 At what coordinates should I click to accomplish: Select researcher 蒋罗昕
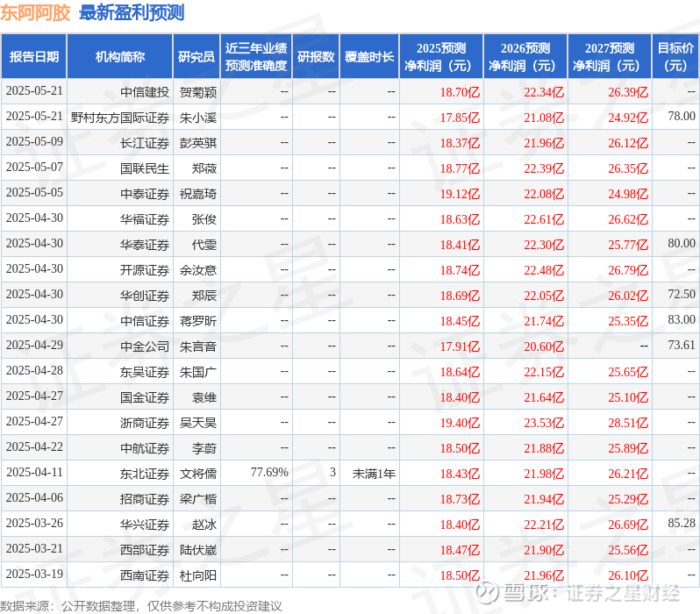click(198, 321)
